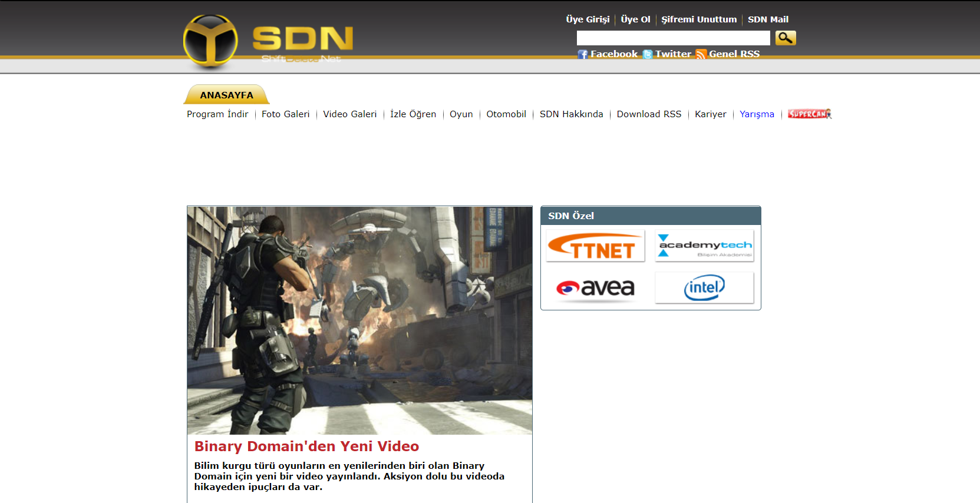Click the magnifier search button
This screenshot has height=503, width=980.
[x=786, y=38]
